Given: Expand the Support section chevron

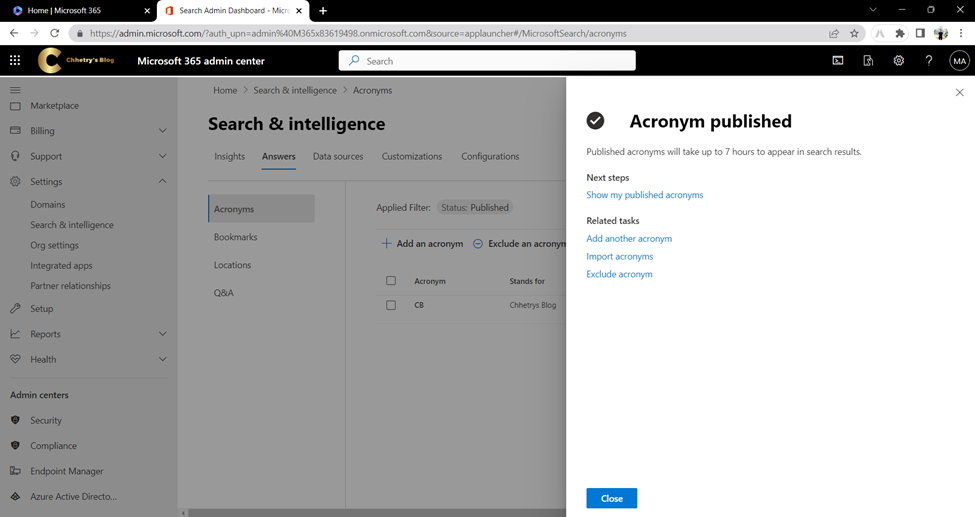Looking at the screenshot, I should coord(162,156).
